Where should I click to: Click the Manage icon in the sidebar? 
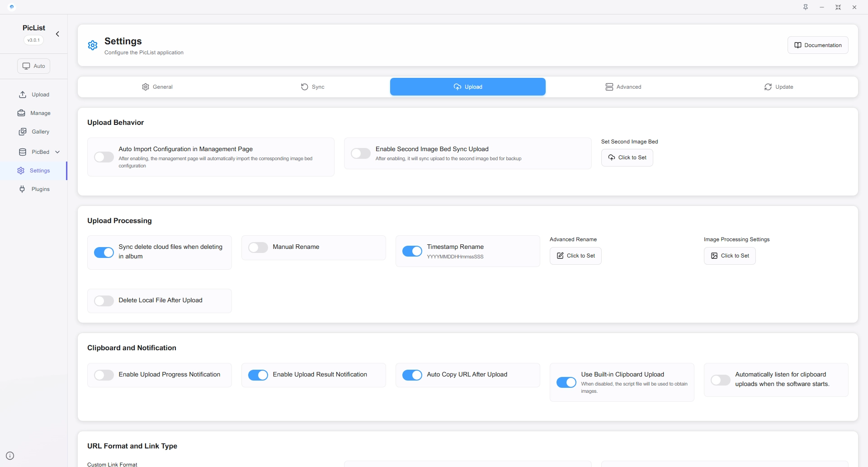click(x=21, y=113)
